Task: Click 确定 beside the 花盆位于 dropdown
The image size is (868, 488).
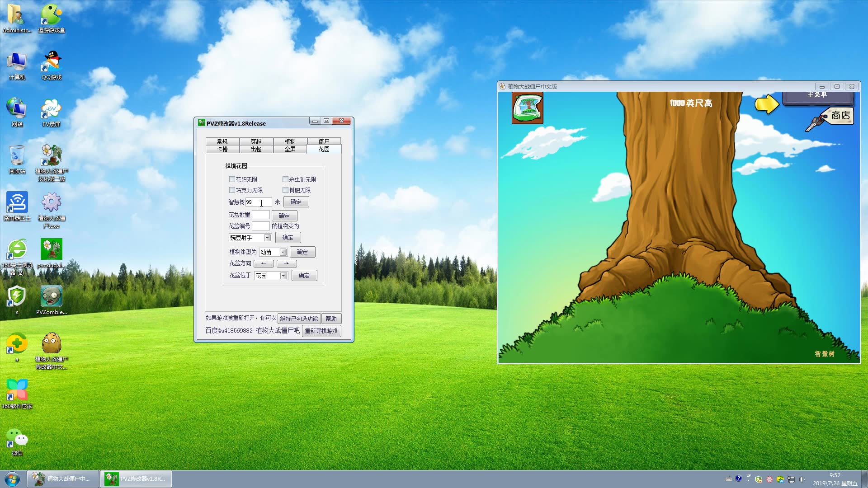Action: [304, 276]
